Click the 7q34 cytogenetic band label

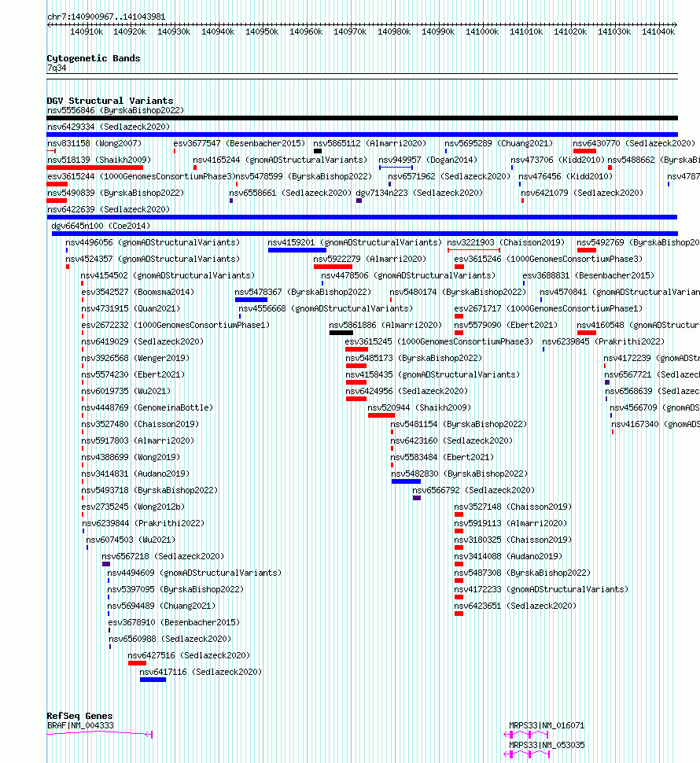(x=57, y=68)
